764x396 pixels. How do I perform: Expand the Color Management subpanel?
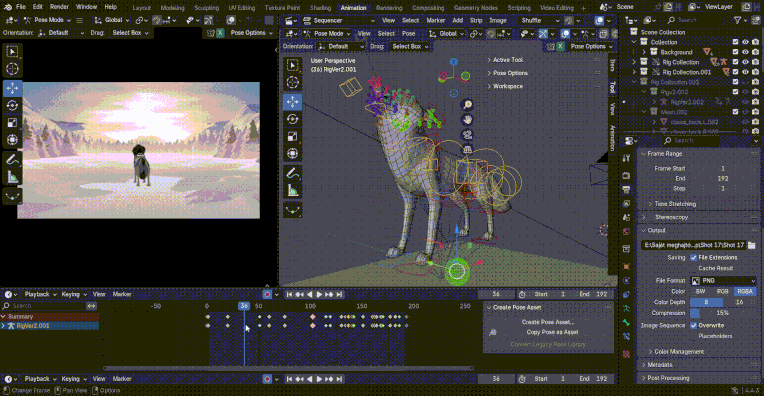click(679, 351)
